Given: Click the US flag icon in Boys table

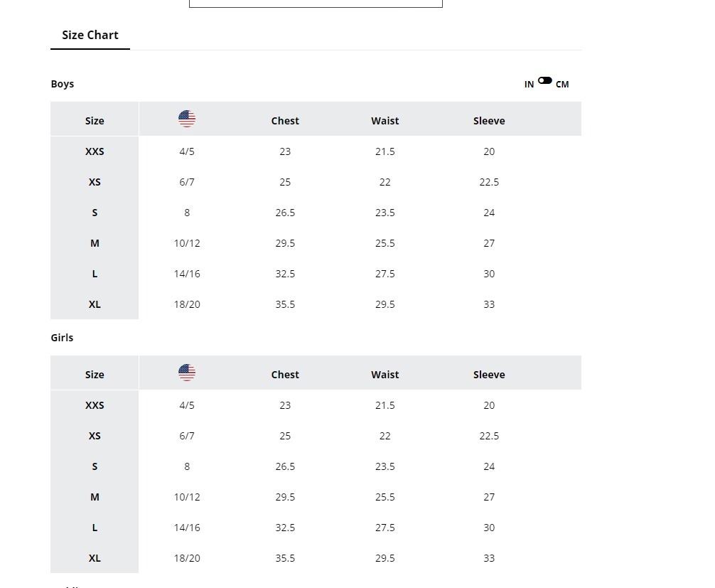Looking at the screenshot, I should click(187, 119).
